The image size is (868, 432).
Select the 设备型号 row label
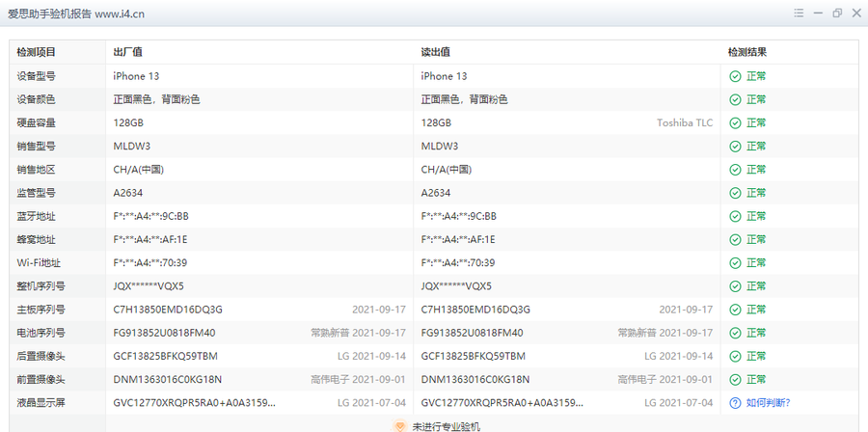(x=36, y=76)
